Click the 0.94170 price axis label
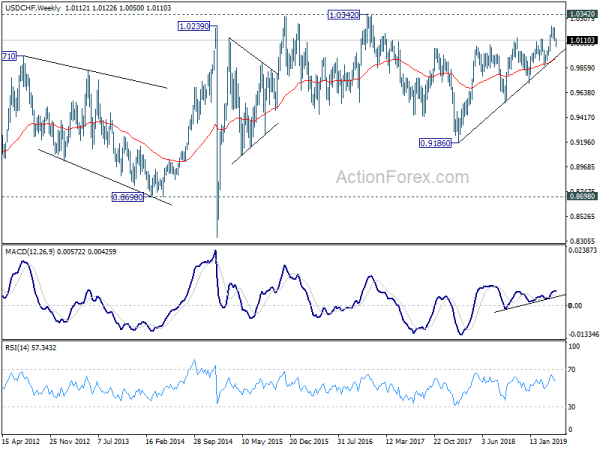Image resolution: width=600 pixels, height=450 pixels. (582, 117)
